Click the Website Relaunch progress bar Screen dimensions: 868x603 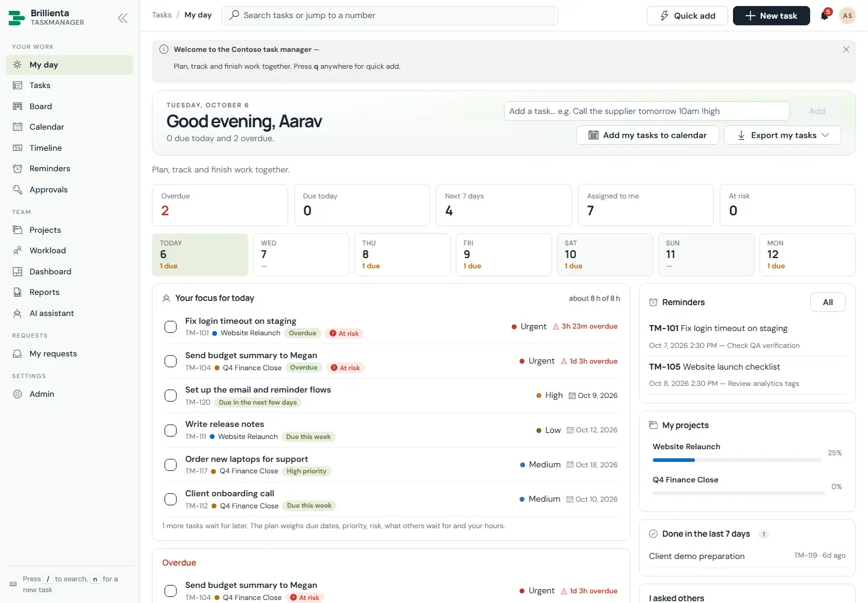tap(737, 460)
